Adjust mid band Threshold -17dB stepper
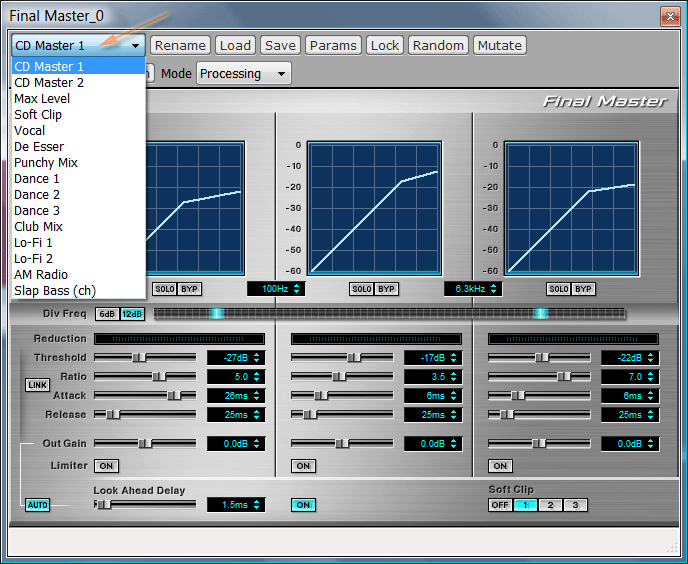This screenshot has width=688, height=564. click(453, 358)
